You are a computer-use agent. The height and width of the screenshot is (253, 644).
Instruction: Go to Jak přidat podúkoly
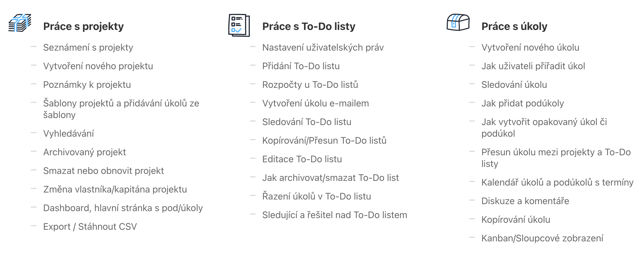tap(522, 103)
